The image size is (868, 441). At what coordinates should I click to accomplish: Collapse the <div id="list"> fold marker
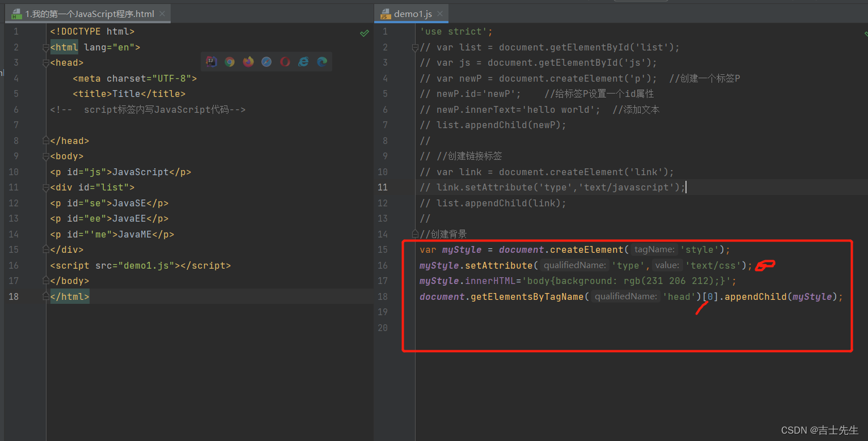[x=46, y=188]
